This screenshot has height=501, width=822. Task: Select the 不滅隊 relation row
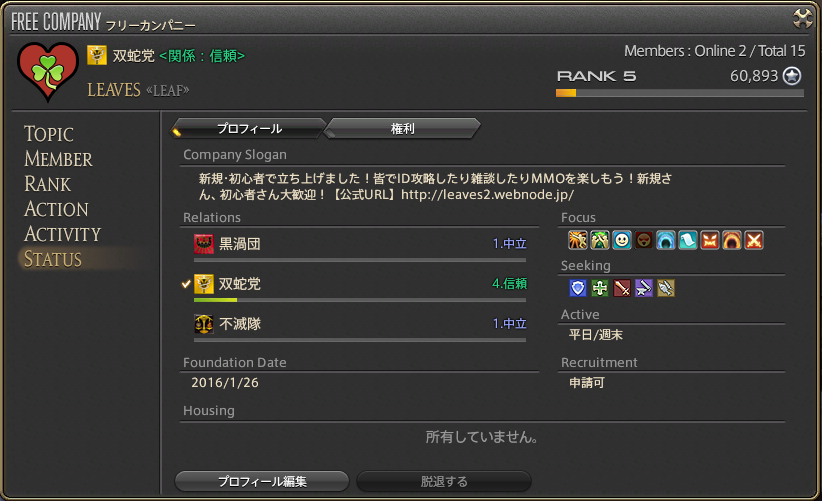360,324
